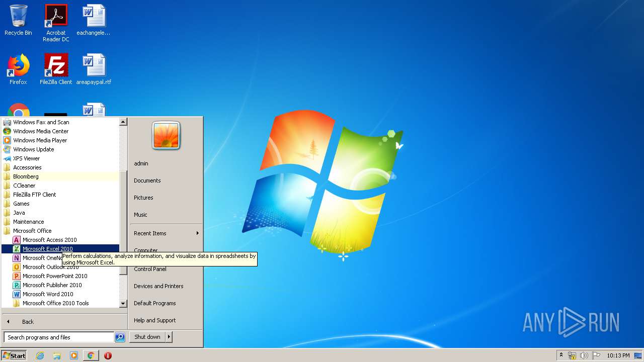Expand the Java folder
The height and width of the screenshot is (362, 644).
[60, 213]
